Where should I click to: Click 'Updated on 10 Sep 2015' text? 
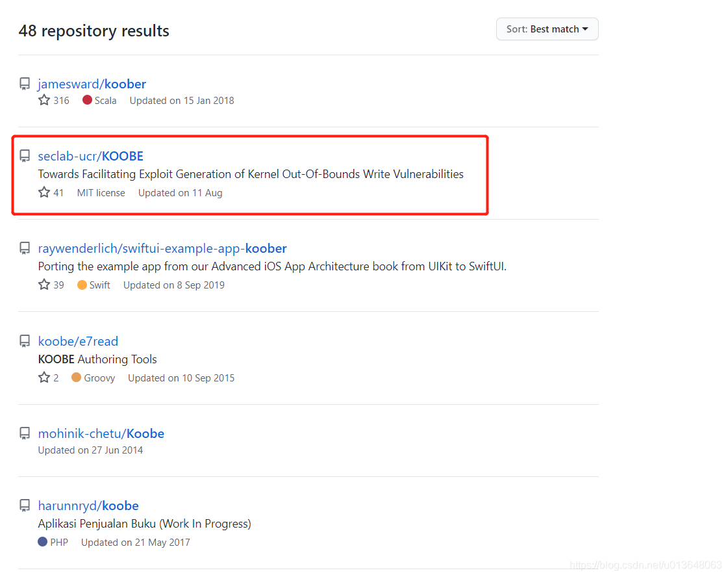tap(182, 378)
